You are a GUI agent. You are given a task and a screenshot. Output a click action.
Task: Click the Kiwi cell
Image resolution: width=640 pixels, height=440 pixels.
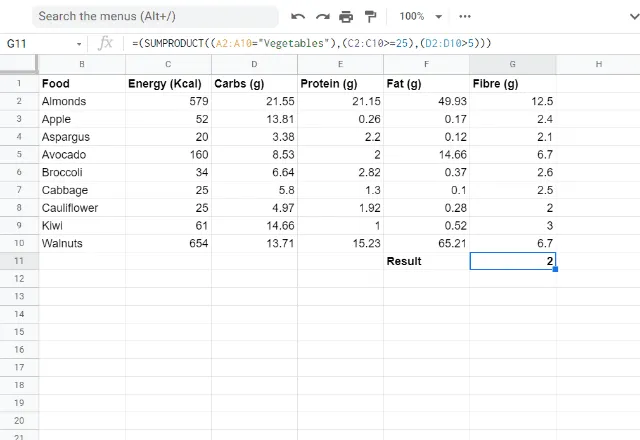(81, 226)
